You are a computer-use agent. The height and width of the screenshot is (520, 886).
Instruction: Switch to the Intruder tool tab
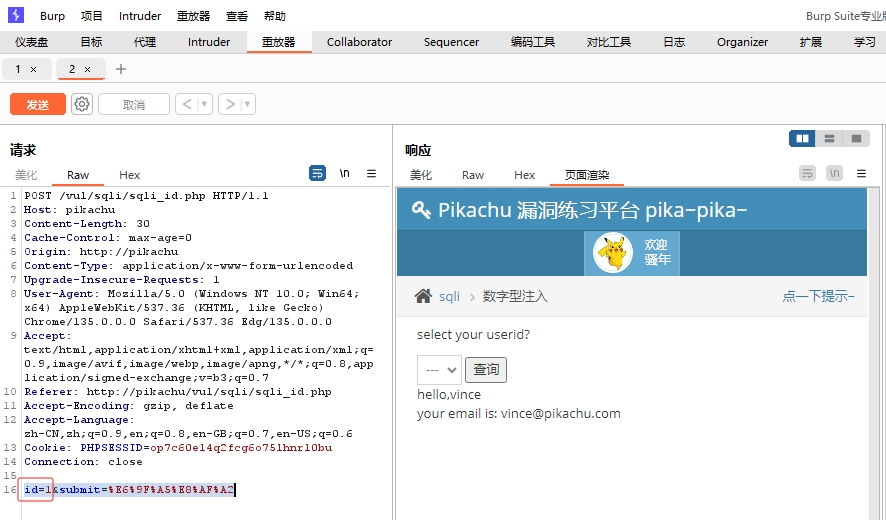click(209, 42)
